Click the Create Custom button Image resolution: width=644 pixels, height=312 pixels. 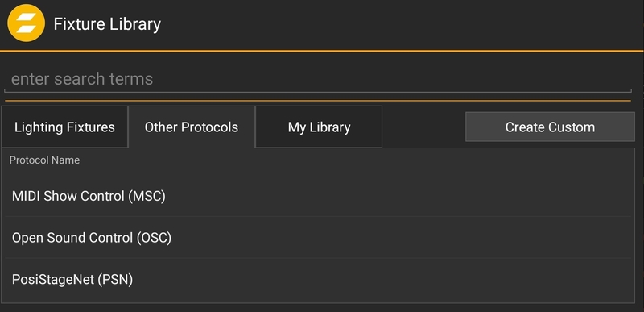coord(550,127)
